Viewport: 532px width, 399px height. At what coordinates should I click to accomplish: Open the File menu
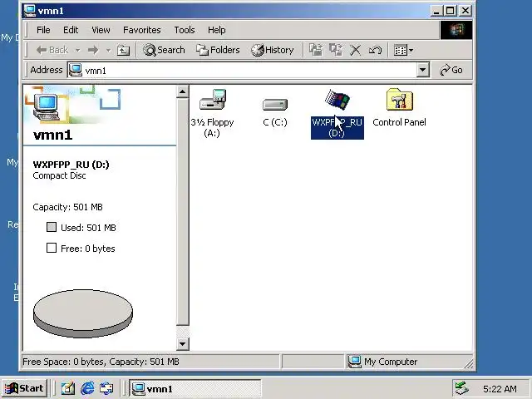[43, 30]
